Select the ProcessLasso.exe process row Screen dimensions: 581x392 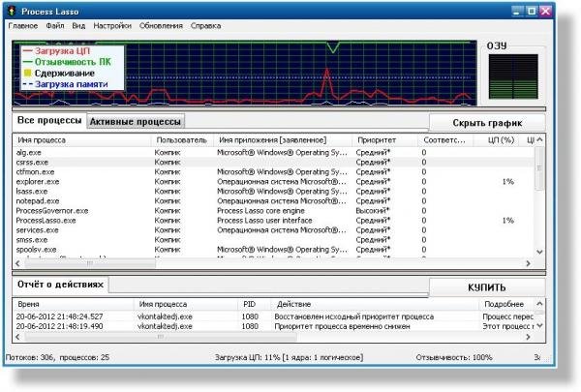click(273, 221)
